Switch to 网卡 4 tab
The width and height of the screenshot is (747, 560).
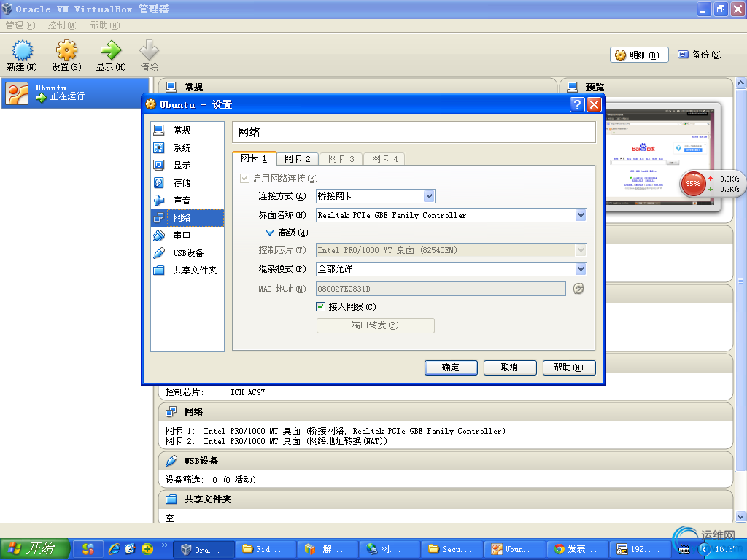[x=385, y=158]
